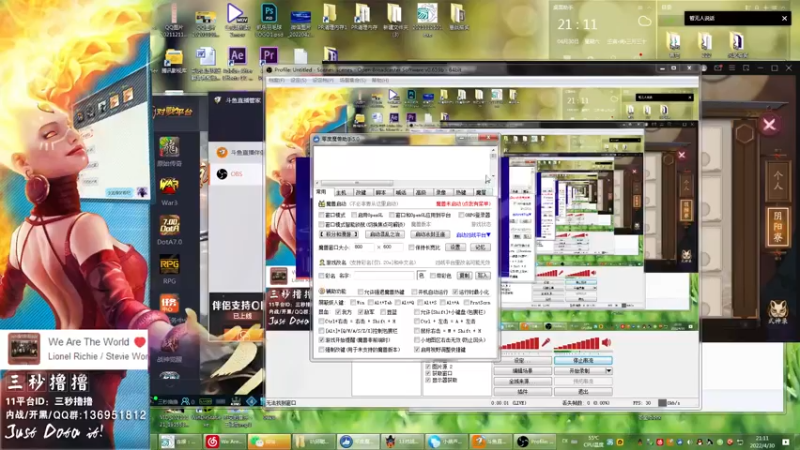Screen dimensions: 800x450
Task: Open the orange Douyu taskbar item
Action: click(489, 442)
